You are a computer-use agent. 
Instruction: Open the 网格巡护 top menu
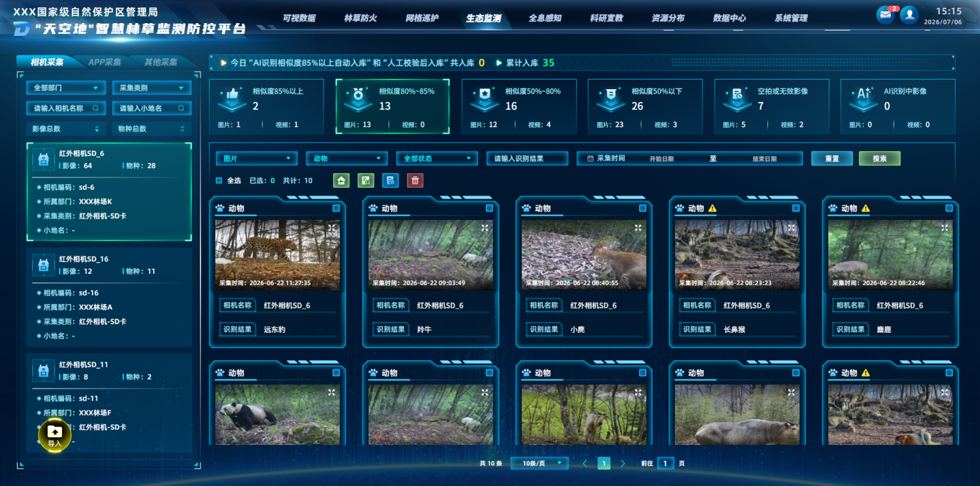click(422, 18)
